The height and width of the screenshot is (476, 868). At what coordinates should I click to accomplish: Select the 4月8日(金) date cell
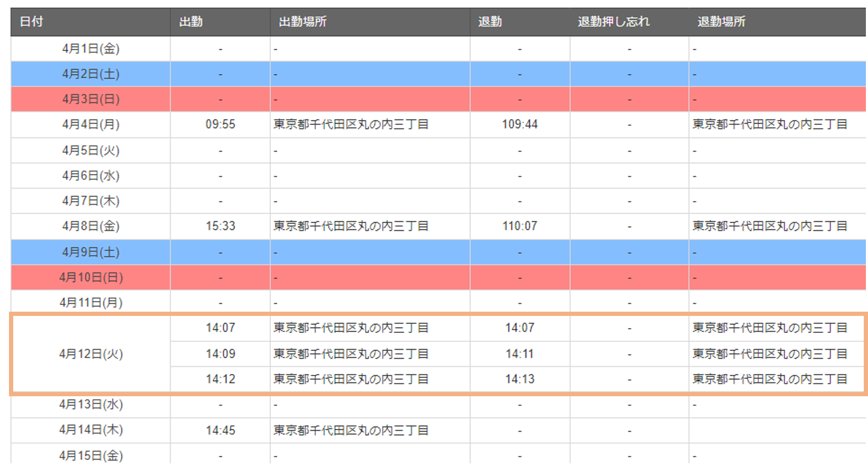pos(91,227)
